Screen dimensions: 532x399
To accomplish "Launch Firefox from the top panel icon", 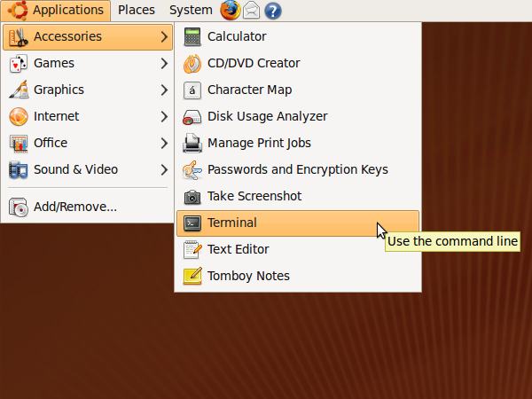I will point(231,10).
